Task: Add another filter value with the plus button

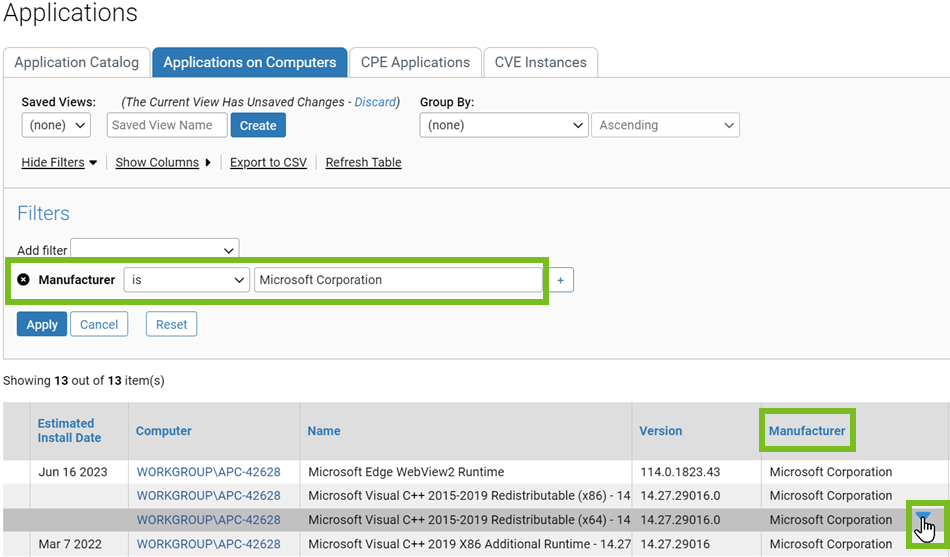Action: pyautogui.click(x=560, y=280)
